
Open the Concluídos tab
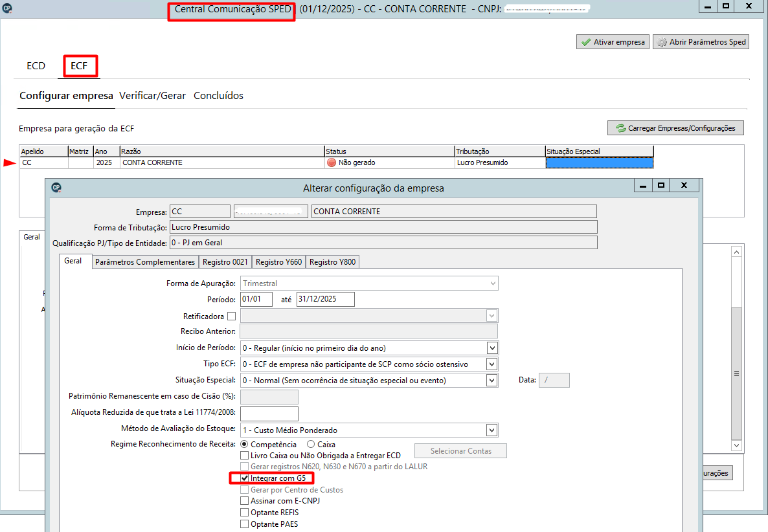pos(218,96)
